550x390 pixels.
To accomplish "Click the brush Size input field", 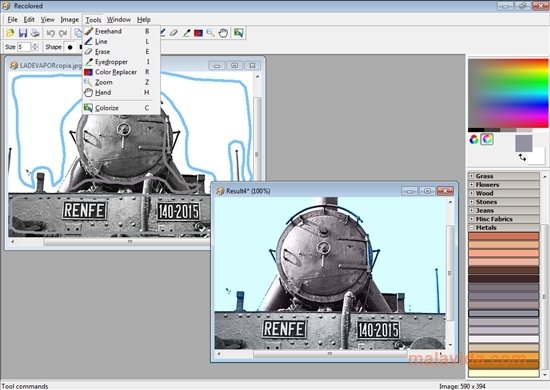I will [24, 47].
